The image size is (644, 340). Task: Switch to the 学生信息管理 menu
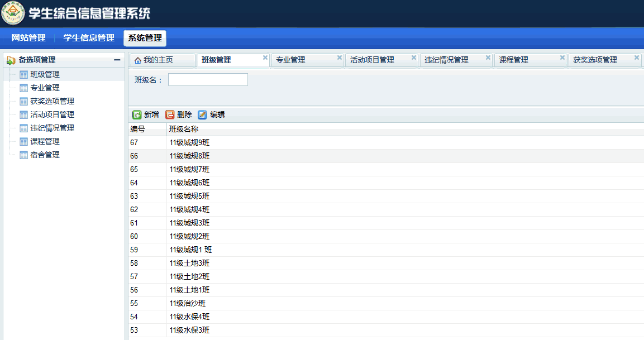click(x=89, y=38)
